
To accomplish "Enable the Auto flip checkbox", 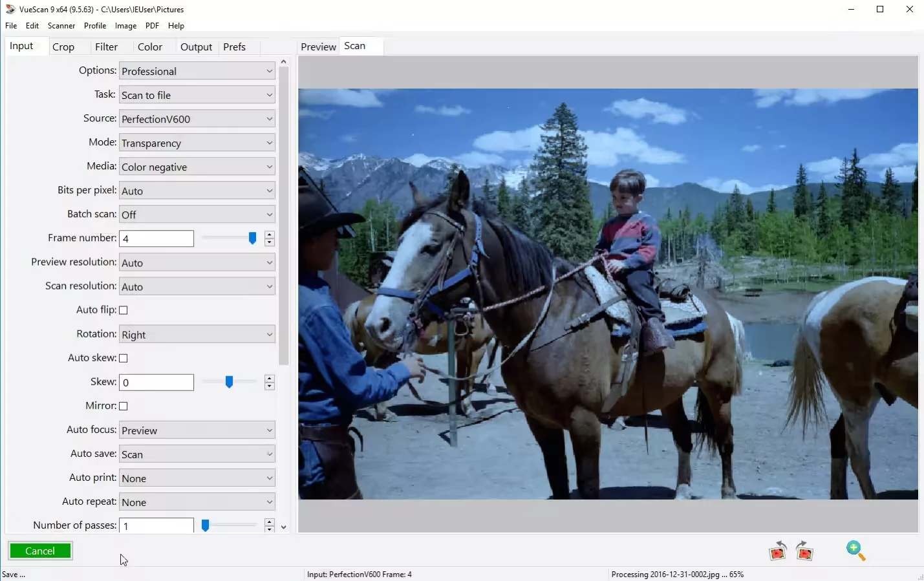I will tap(124, 310).
